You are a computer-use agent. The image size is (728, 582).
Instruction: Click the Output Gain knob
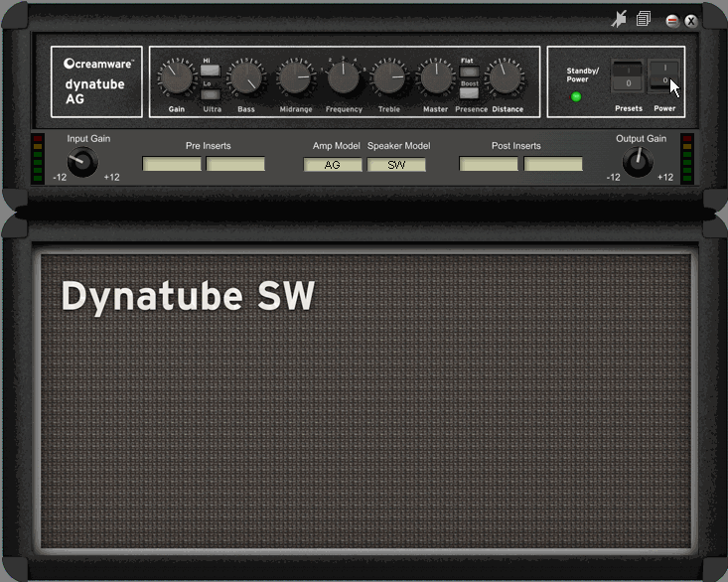point(638,162)
